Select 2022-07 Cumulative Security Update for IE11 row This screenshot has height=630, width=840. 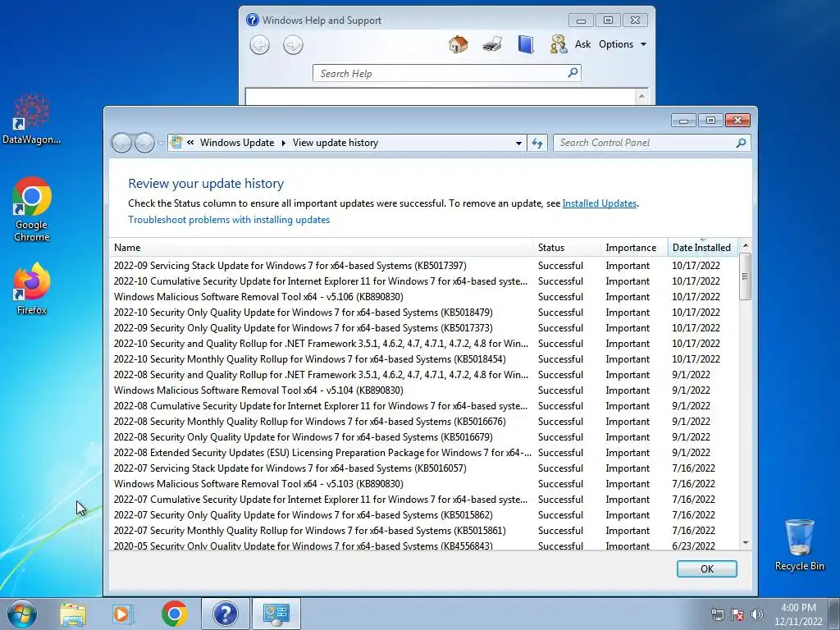pos(423,500)
